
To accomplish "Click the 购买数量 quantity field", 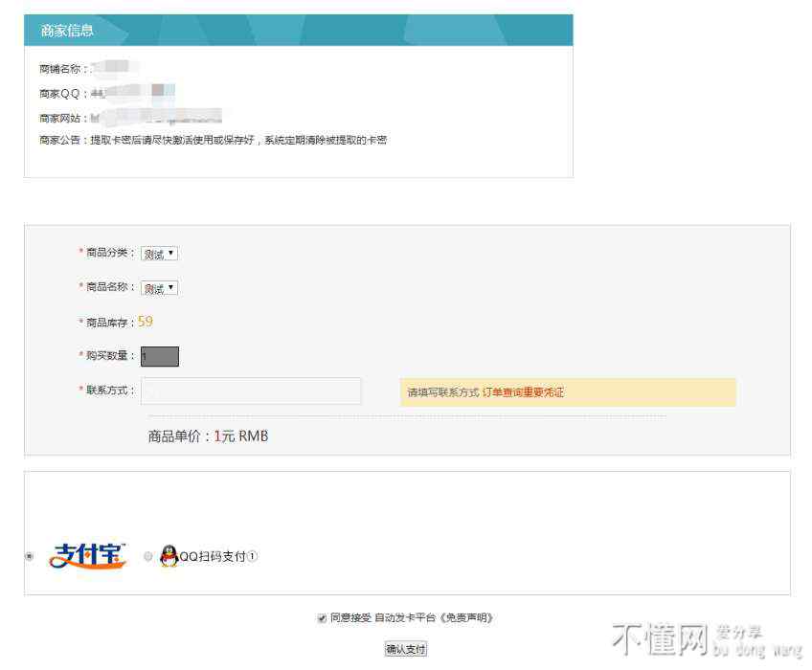I will [160, 356].
